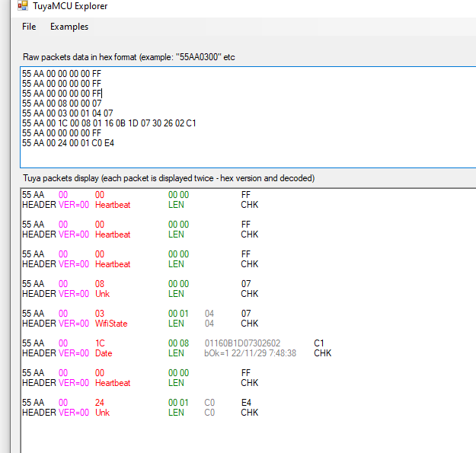Open the File menu
The image size is (476, 453).
(29, 27)
